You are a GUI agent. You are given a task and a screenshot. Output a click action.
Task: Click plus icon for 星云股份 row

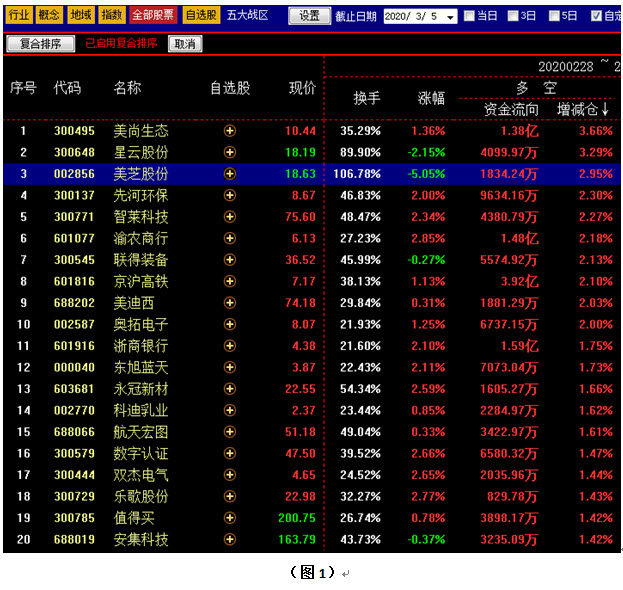(230, 152)
